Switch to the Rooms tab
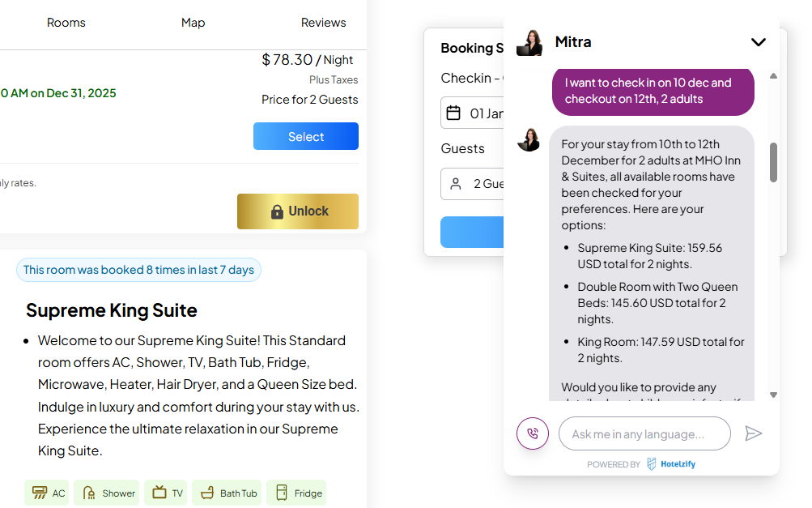The height and width of the screenshot is (508, 812). [x=66, y=23]
